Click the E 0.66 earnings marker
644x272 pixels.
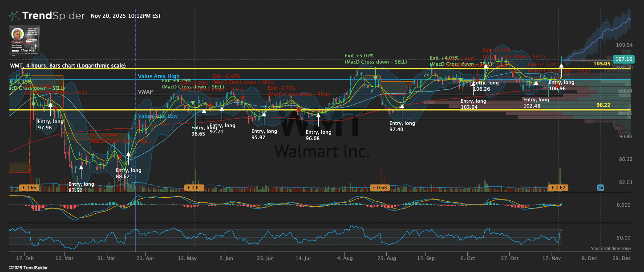click(29, 188)
